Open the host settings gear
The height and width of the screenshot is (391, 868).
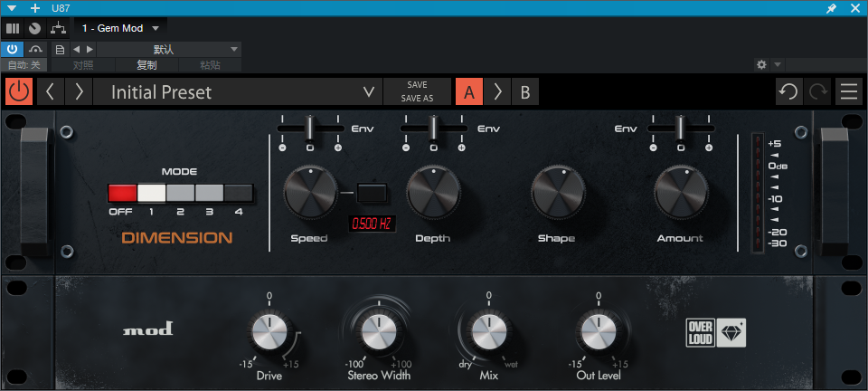click(761, 65)
